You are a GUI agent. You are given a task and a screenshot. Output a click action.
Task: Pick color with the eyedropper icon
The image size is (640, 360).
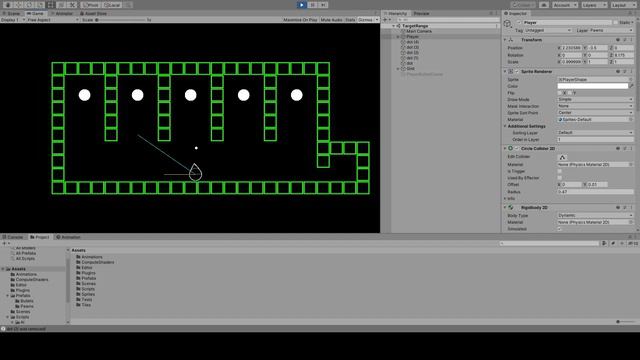pos(631,86)
